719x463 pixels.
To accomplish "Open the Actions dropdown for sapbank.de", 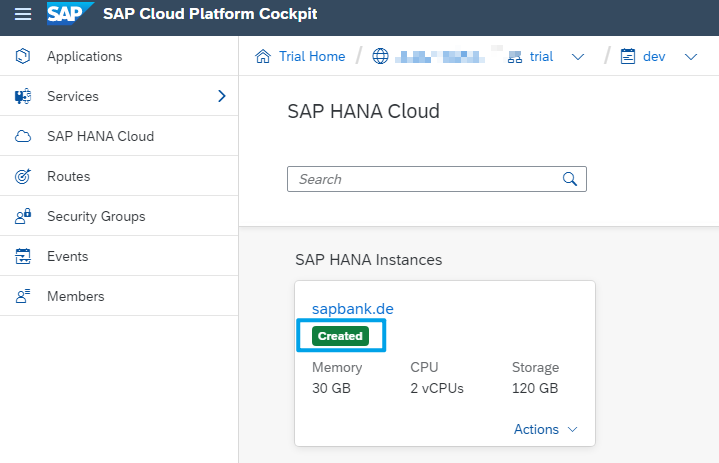I will [x=545, y=429].
